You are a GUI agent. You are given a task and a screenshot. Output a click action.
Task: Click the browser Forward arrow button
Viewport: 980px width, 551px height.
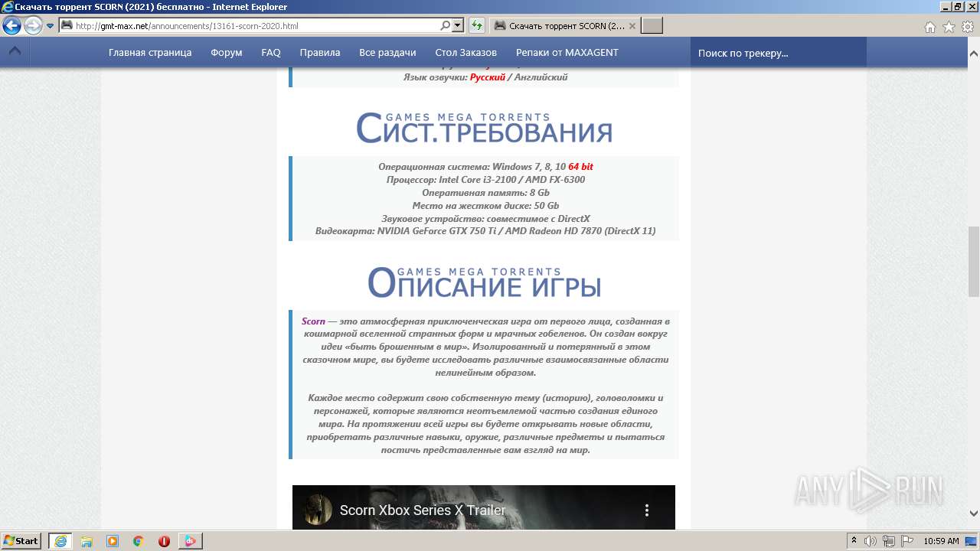33,26
